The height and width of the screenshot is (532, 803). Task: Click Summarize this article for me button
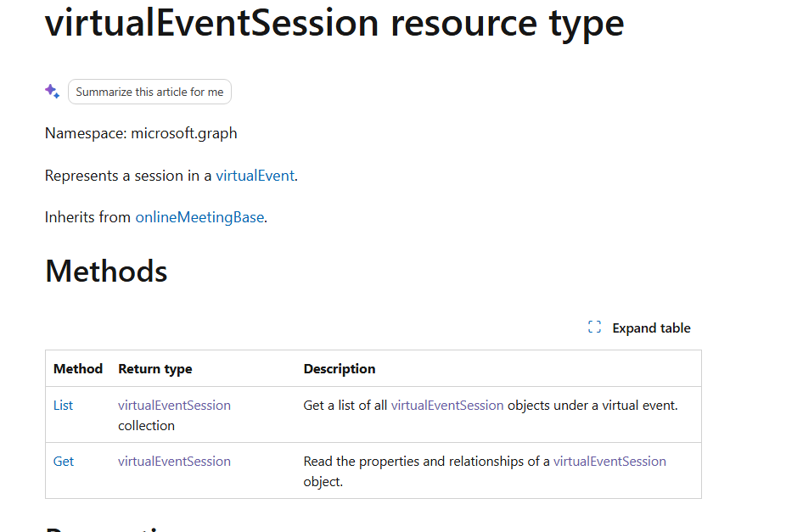click(x=149, y=92)
